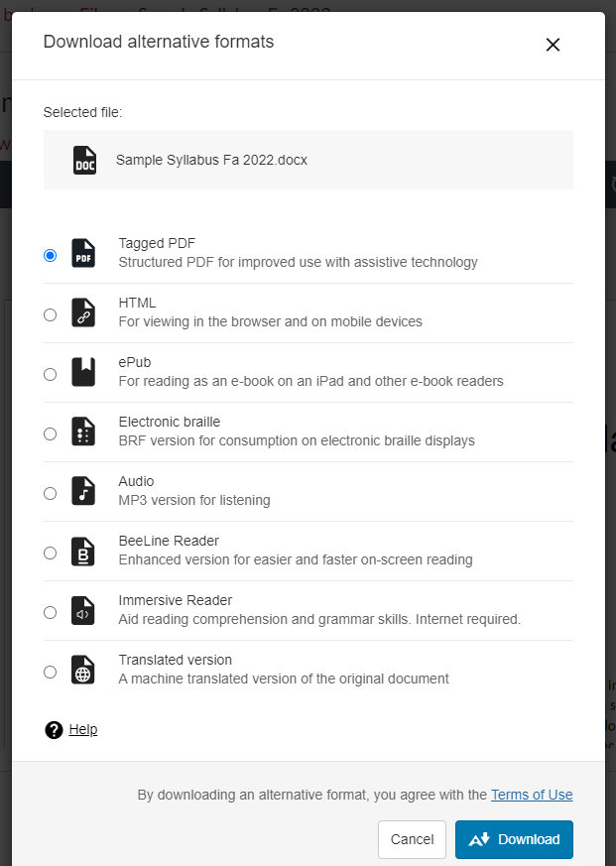
Task: Choose the Audio MP3 radio option
Action: (51, 494)
